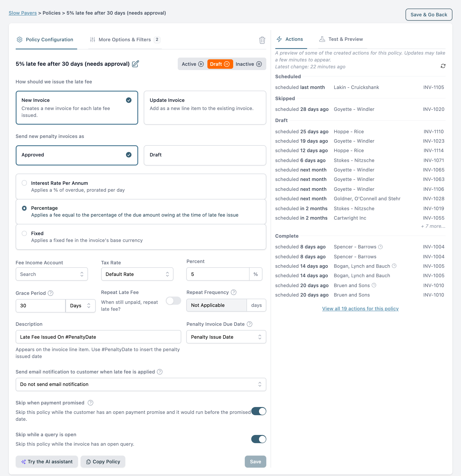Screen dimensions: 461x476
Task: Set policy status to Draft
Action: (x=220, y=64)
